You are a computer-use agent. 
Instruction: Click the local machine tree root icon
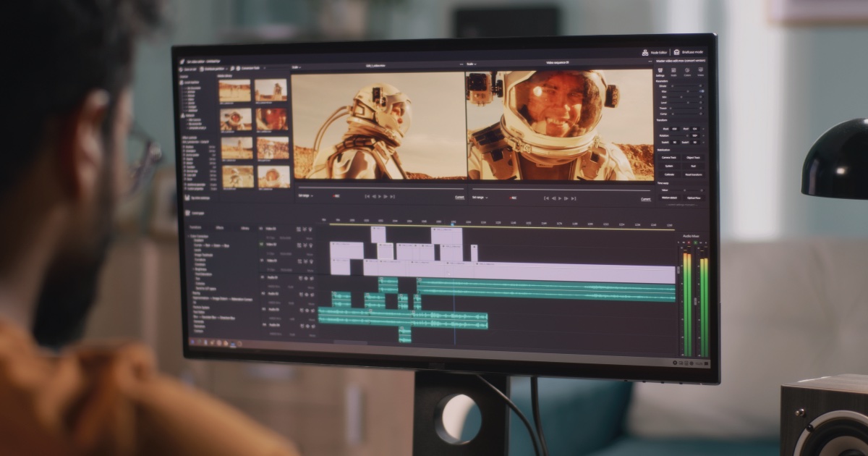coord(182,83)
